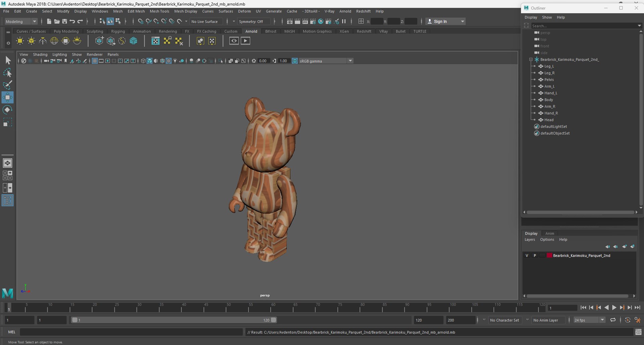This screenshot has width=644, height=345.
Task: Go to start of playback range
Action: pyautogui.click(x=583, y=307)
